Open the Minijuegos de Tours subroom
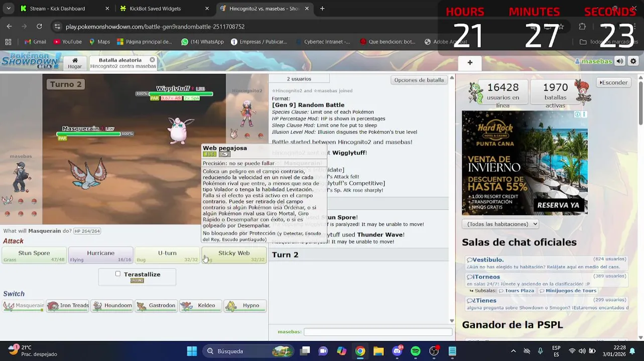This screenshot has width=644, height=361. coord(568,291)
